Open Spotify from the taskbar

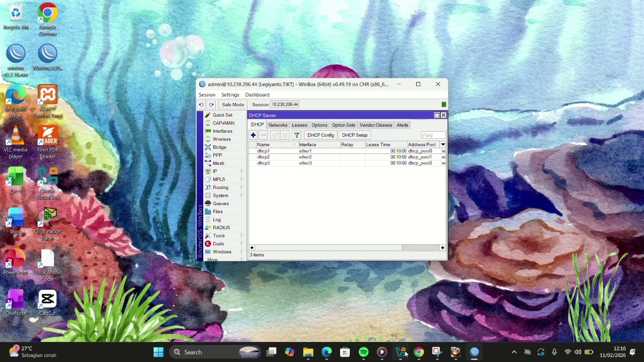[x=363, y=352]
